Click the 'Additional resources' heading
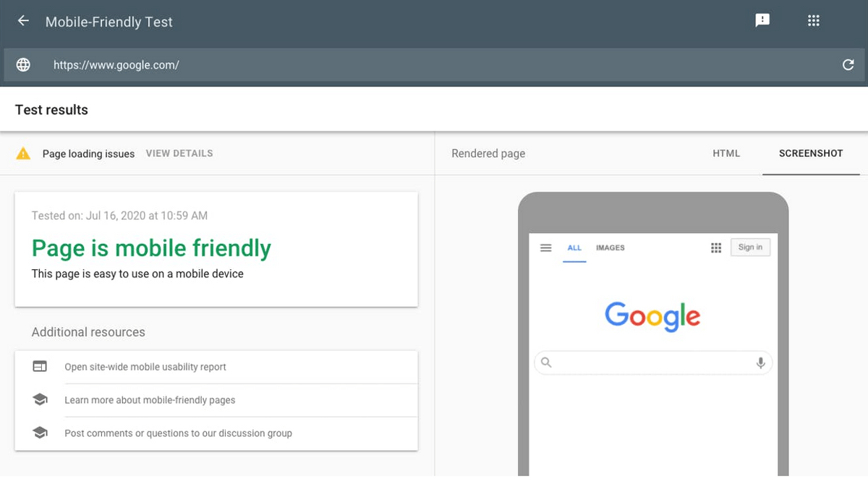 coord(88,332)
